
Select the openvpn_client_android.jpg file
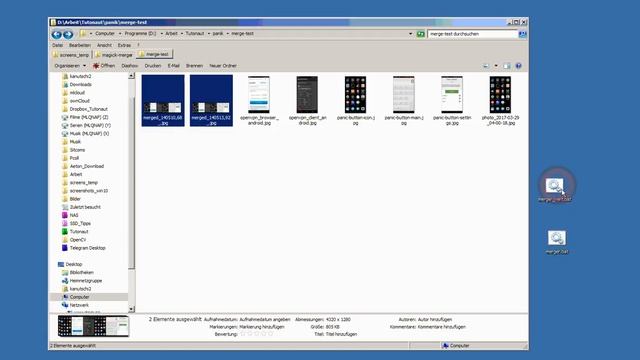[307, 100]
